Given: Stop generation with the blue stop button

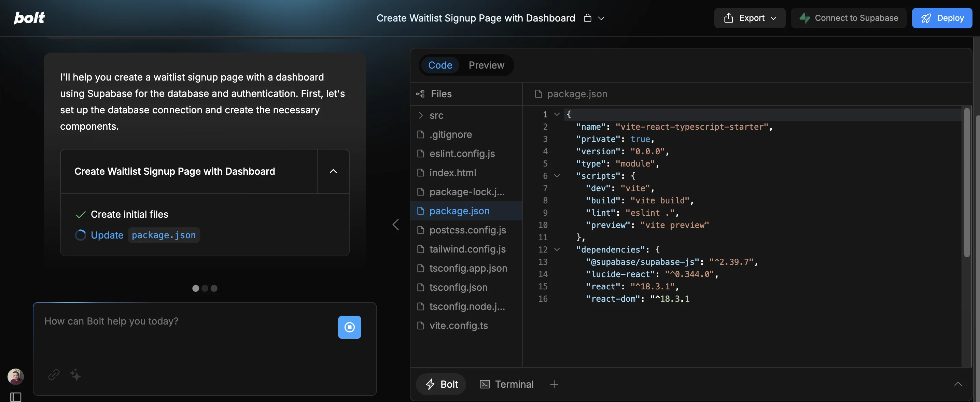Looking at the screenshot, I should pos(349,327).
